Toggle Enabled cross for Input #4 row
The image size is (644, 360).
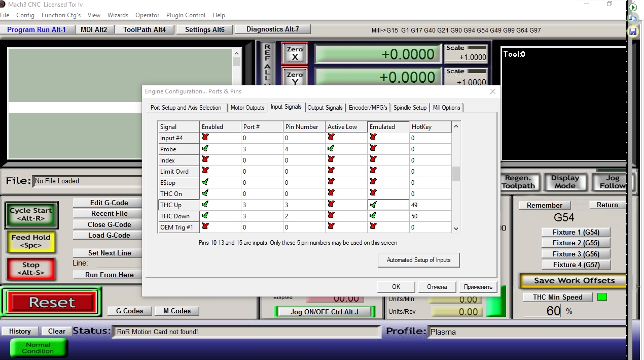(x=205, y=137)
